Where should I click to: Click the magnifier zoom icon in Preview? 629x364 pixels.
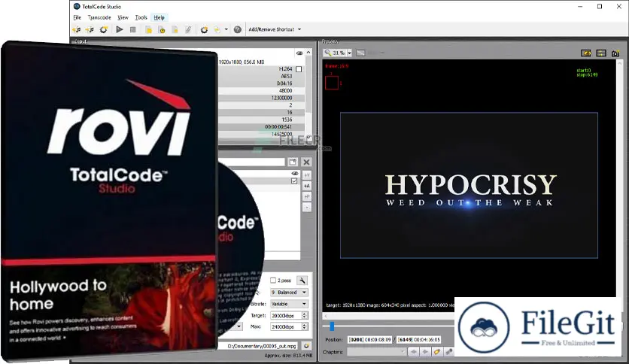(328, 53)
